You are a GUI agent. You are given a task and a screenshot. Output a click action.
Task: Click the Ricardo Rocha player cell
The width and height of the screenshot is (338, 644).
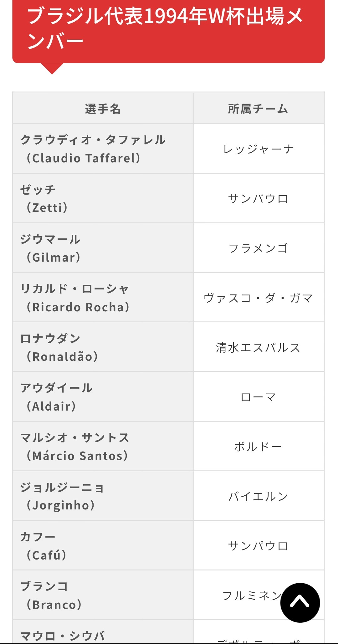[x=103, y=298]
